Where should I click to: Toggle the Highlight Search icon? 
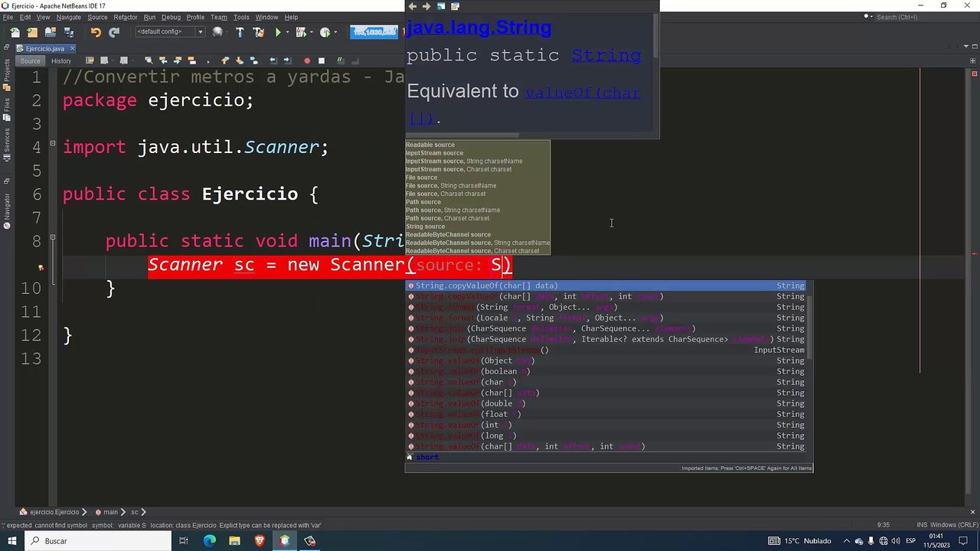tap(191, 60)
